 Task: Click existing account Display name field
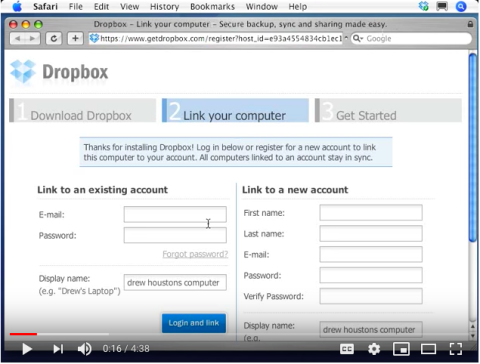[175, 282]
